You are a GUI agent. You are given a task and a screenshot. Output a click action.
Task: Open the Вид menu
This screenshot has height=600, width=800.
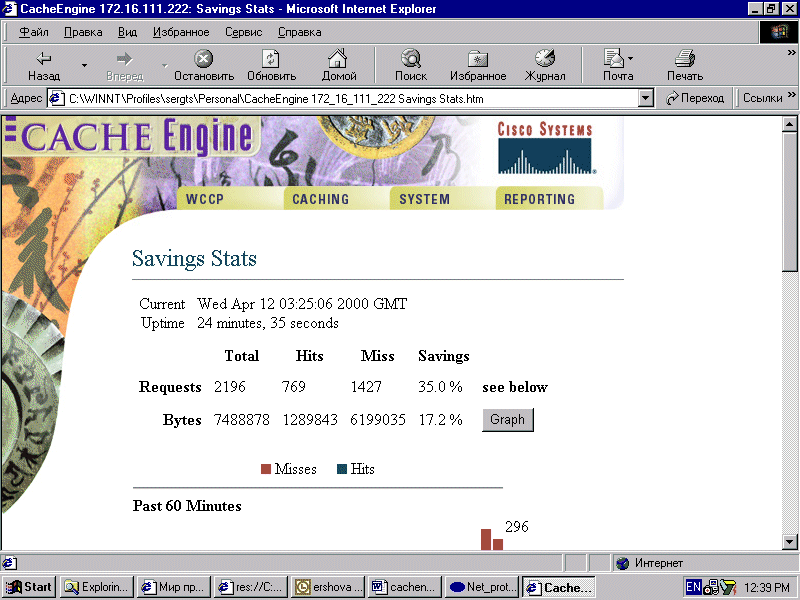point(128,32)
